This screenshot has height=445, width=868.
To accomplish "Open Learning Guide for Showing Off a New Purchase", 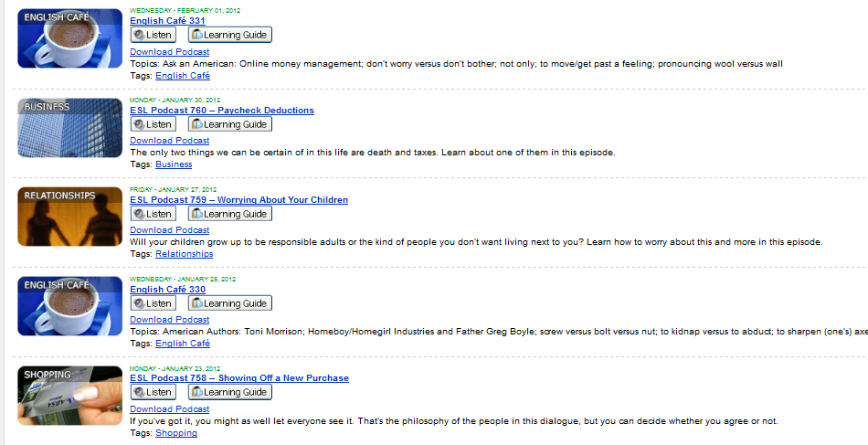I will pos(230,392).
